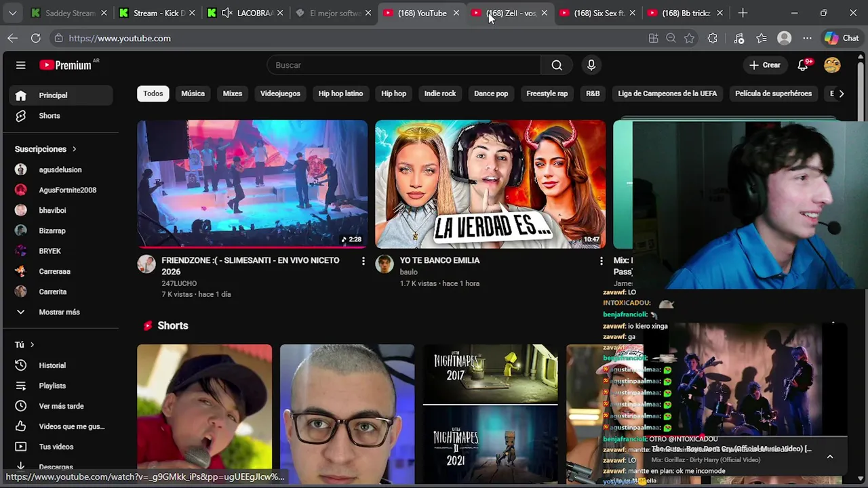
Task: Click the 247LUCHO channel avatar
Action: [146, 264]
